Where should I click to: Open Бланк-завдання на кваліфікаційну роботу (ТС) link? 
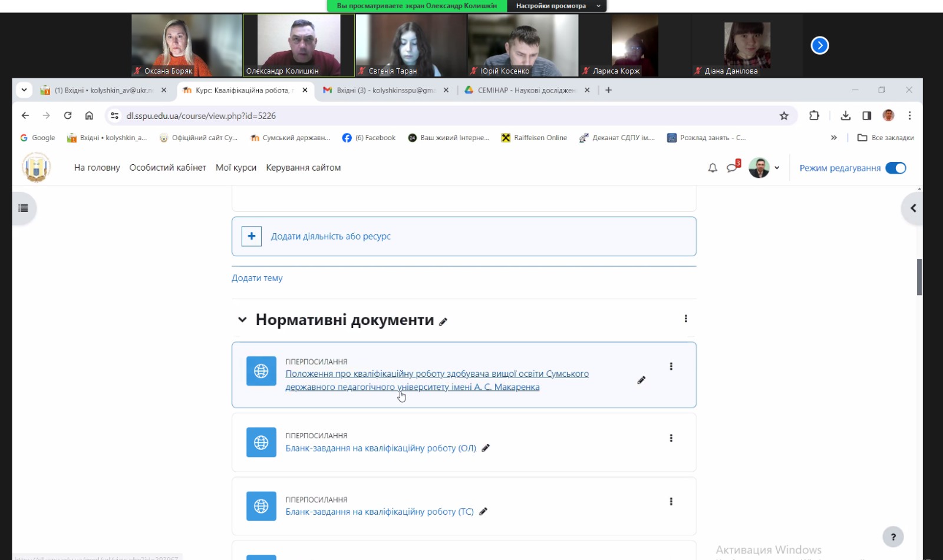point(380,512)
